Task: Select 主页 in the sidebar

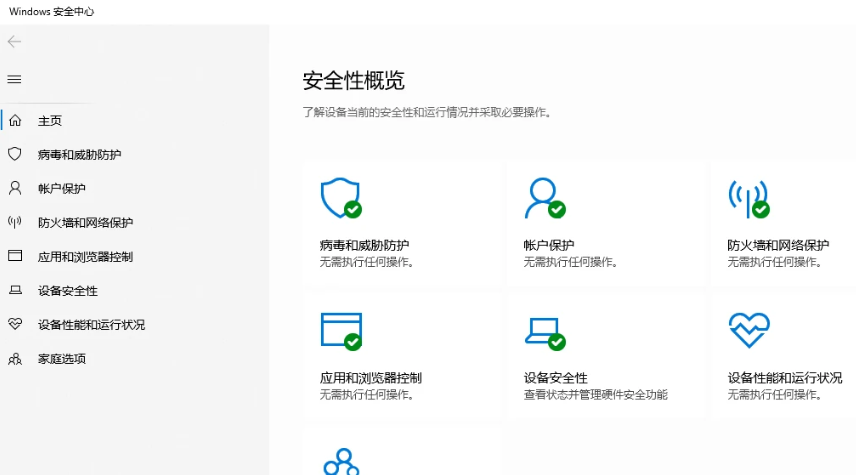Action: point(50,121)
